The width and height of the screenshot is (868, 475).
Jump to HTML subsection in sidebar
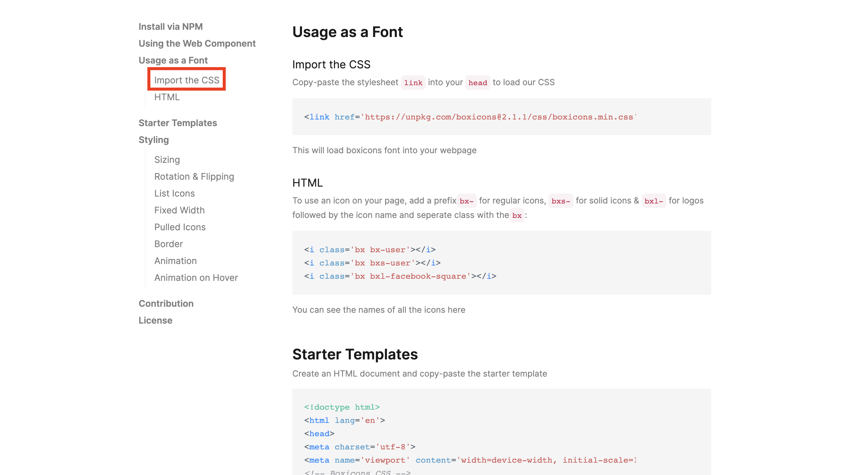point(167,97)
